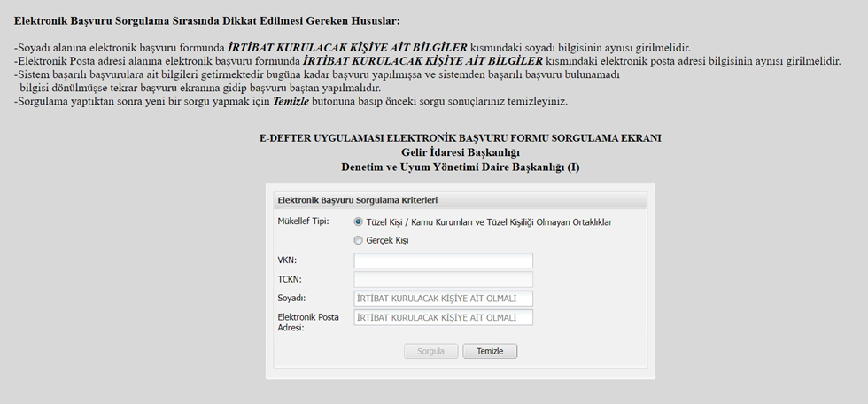Click the Soyadı field label

[x=293, y=299]
